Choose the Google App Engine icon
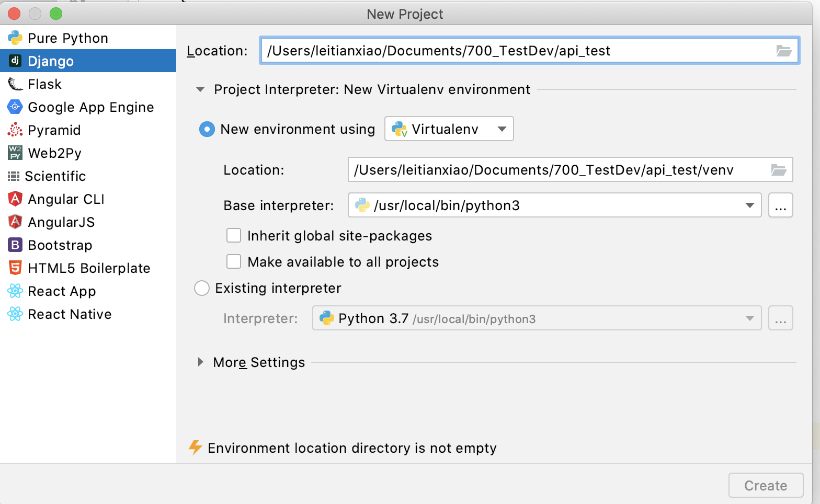 tap(15, 107)
